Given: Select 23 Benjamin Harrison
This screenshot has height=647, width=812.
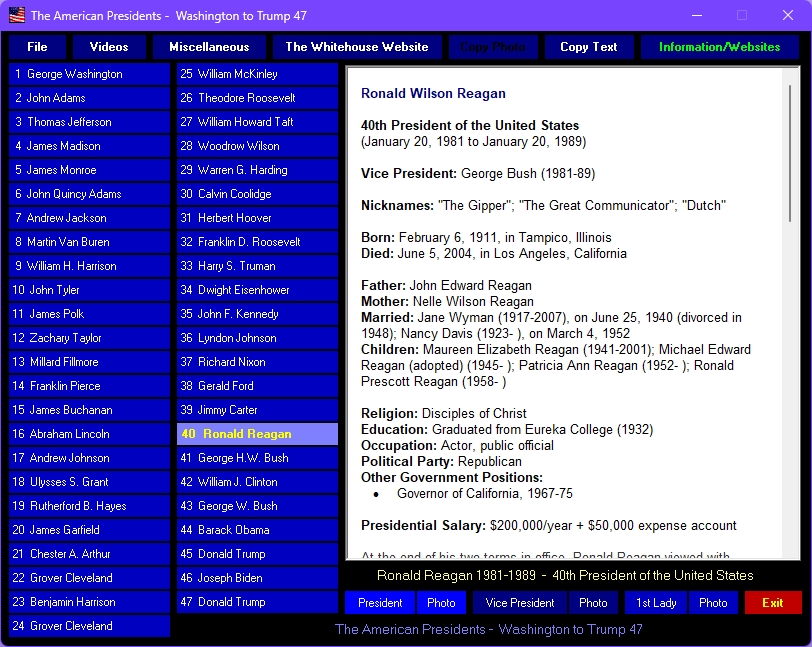Looking at the screenshot, I should tap(89, 602).
